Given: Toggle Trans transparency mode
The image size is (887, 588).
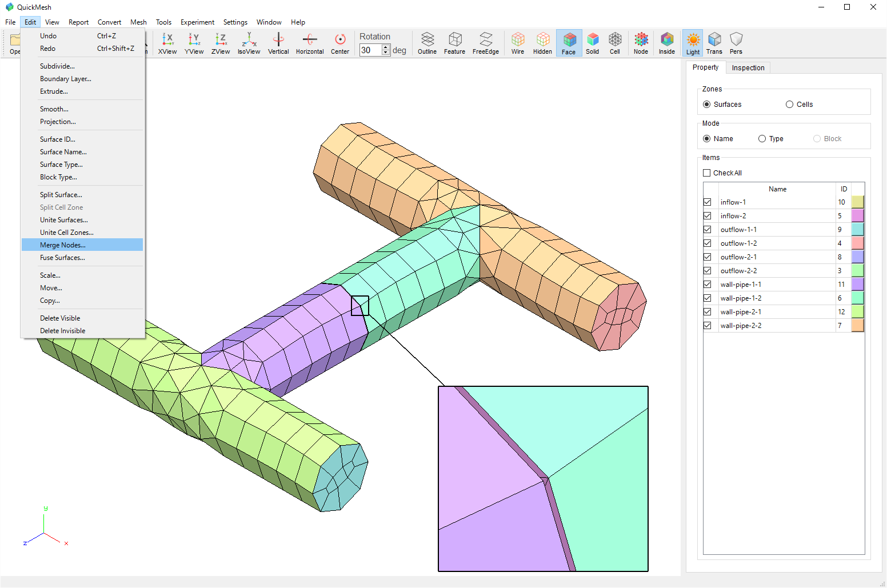Looking at the screenshot, I should pyautogui.click(x=714, y=43).
